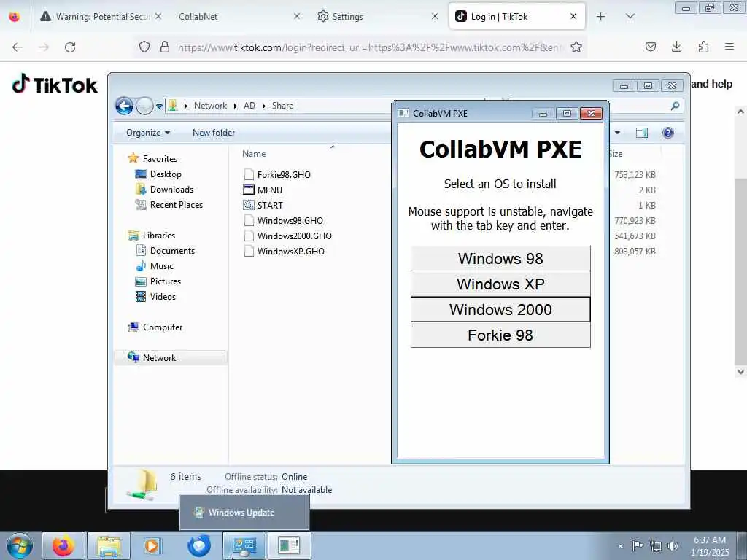
Task: Open Firefox extensions puzzle icon
Action: tap(703, 47)
